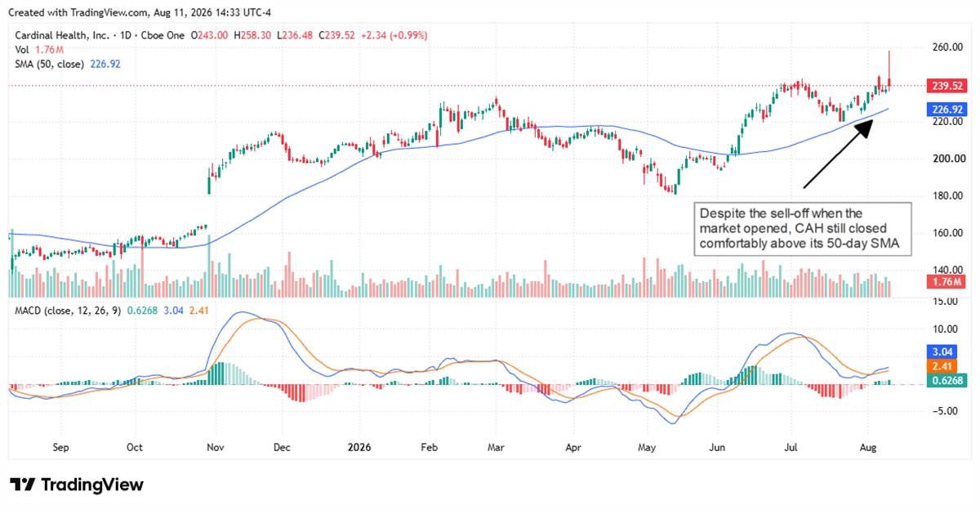
Task: Click the 160.00 price scale label
Action: 947,233
